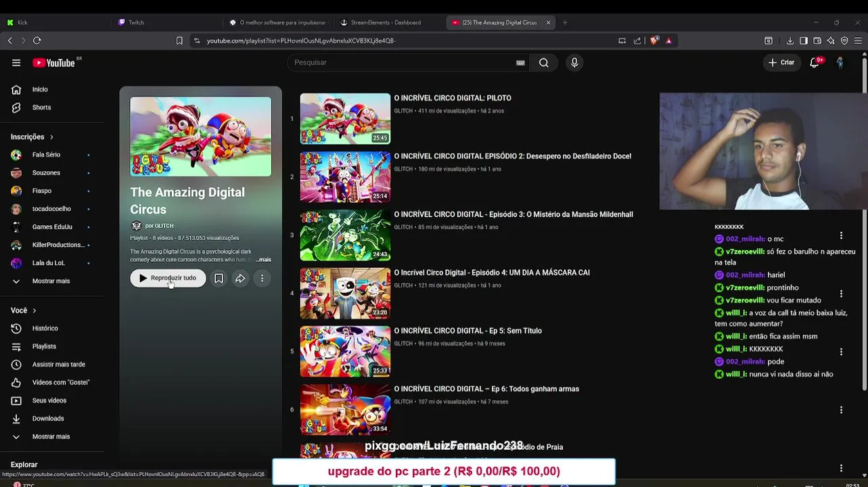Open the on-screen keyboard icon in search box

520,63
